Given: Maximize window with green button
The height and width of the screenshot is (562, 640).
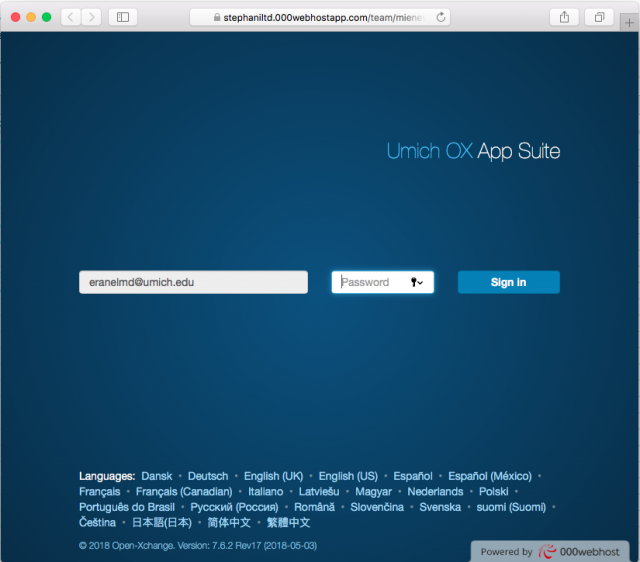Looking at the screenshot, I should click(47, 17).
